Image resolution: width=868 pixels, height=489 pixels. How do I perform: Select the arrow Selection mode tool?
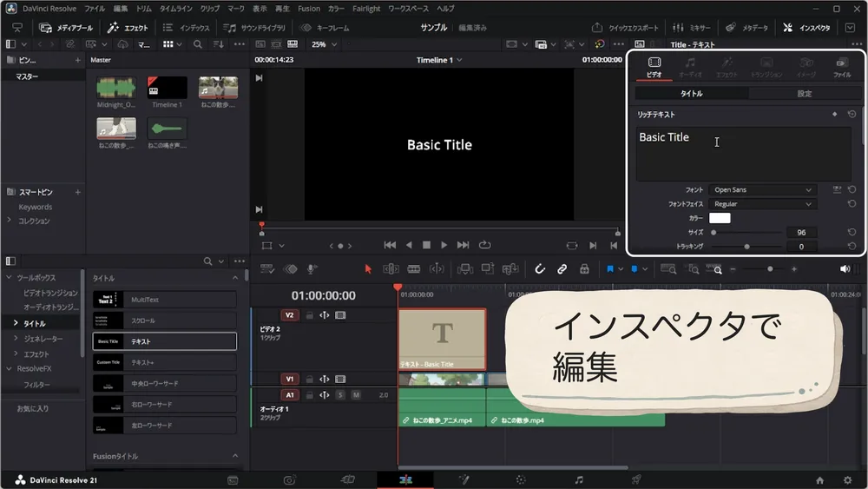pyautogui.click(x=368, y=269)
